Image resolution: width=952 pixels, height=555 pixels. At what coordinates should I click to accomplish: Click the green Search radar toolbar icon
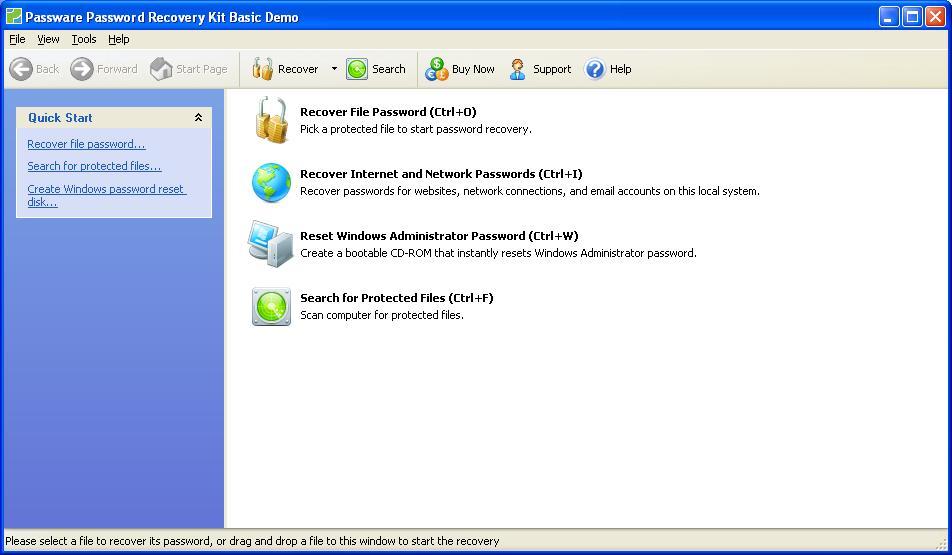[357, 69]
